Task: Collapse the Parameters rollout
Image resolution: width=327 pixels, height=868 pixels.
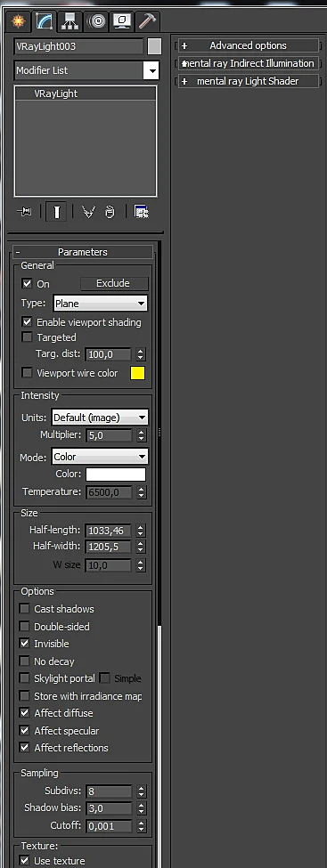Action: click(x=83, y=252)
